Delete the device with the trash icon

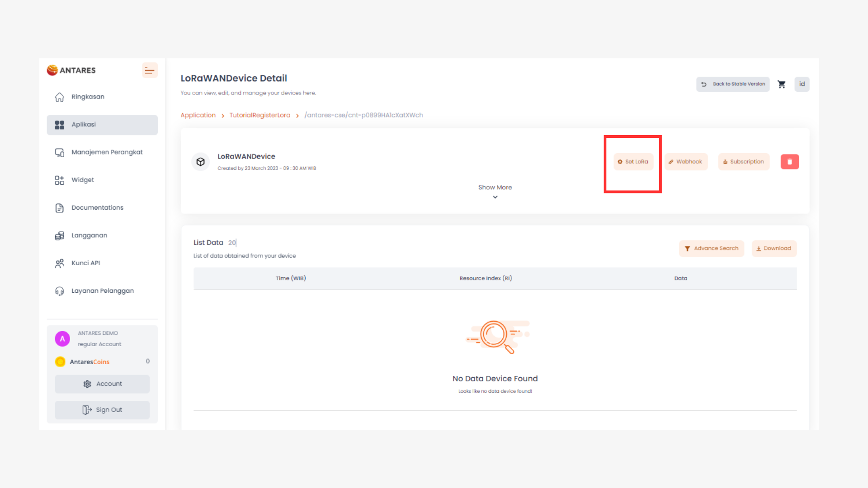click(789, 161)
